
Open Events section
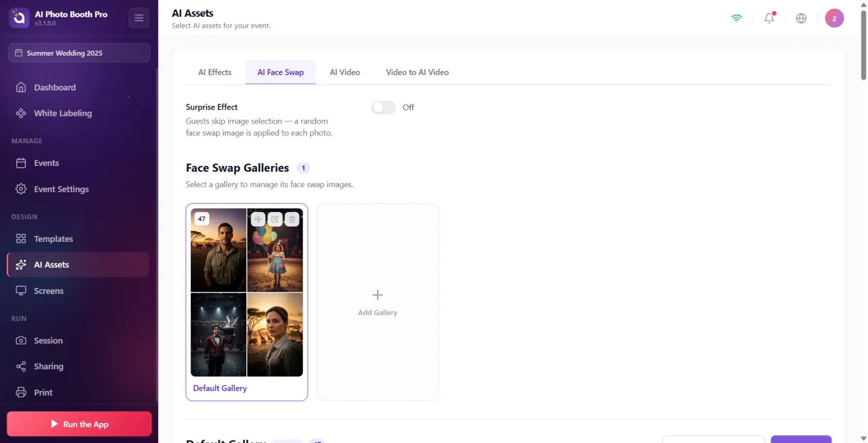point(79,163)
